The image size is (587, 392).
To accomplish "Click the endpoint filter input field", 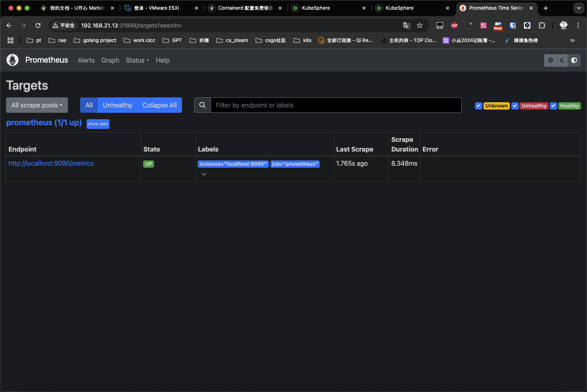I will (x=336, y=105).
